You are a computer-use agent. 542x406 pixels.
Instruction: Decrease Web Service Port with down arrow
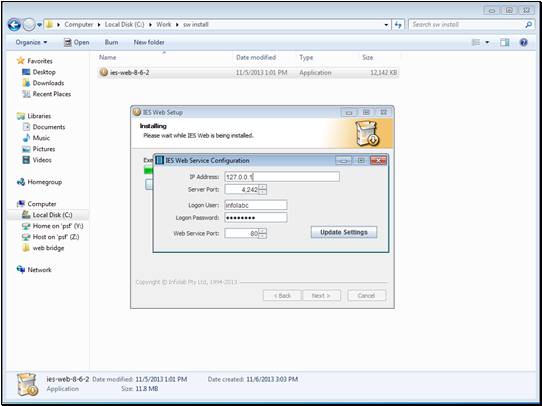[262, 236]
